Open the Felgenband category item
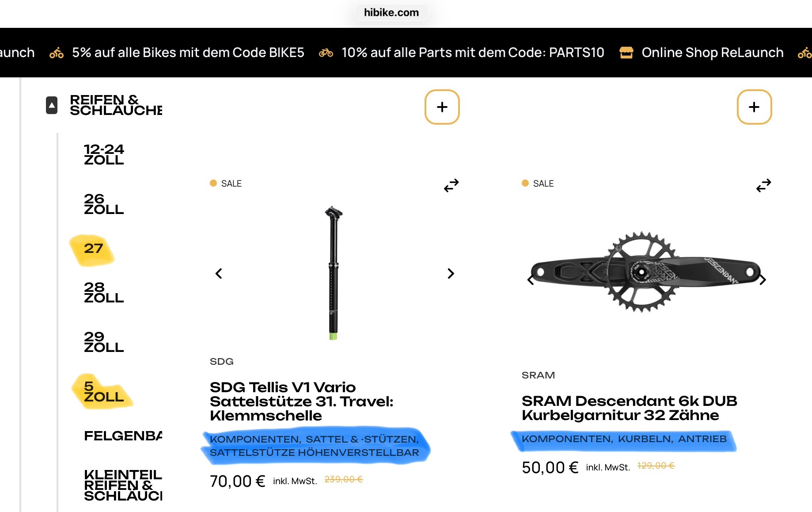Viewport: 812px width, 512px height. (123, 436)
